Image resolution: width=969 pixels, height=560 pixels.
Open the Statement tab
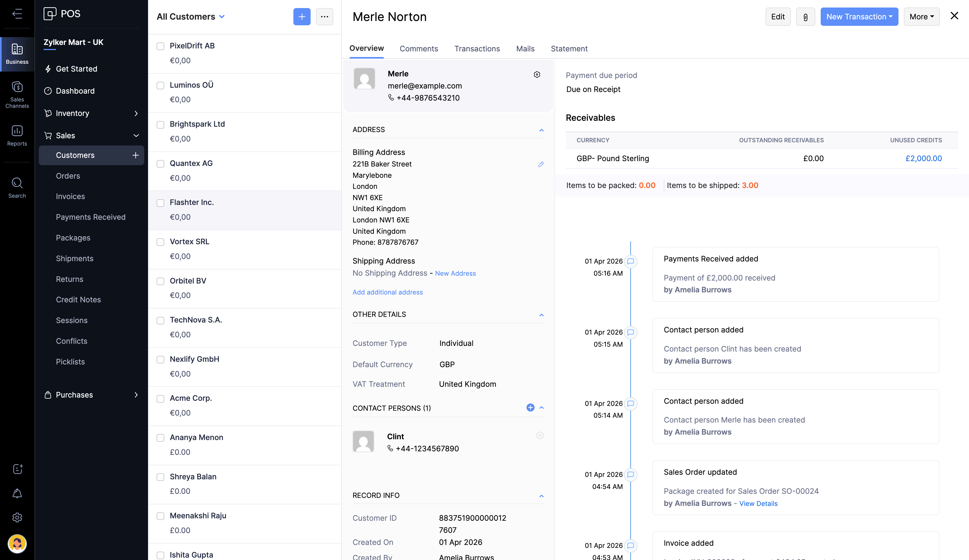pos(569,49)
